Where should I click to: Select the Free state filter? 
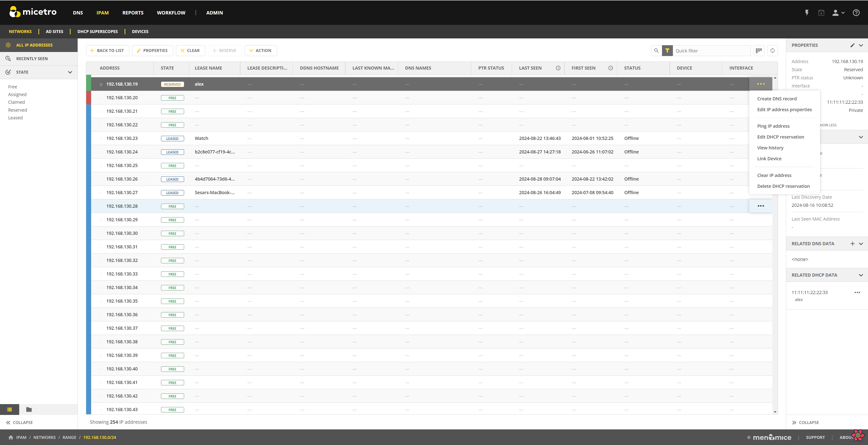[12, 87]
